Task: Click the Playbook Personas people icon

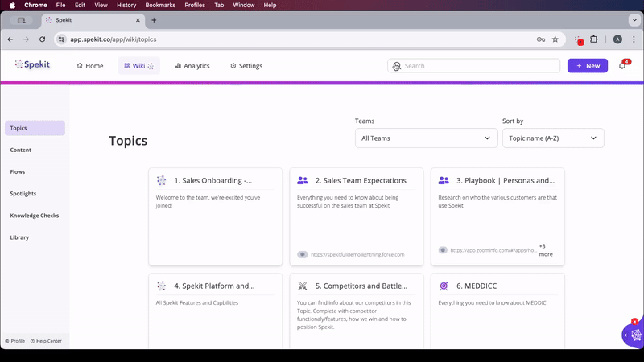Action: pyautogui.click(x=444, y=180)
